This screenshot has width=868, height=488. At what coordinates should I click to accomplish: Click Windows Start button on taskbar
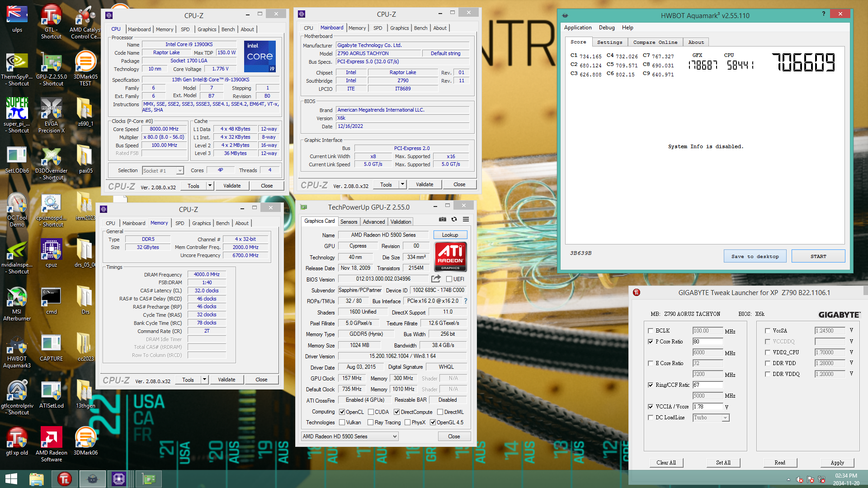[x=11, y=479]
